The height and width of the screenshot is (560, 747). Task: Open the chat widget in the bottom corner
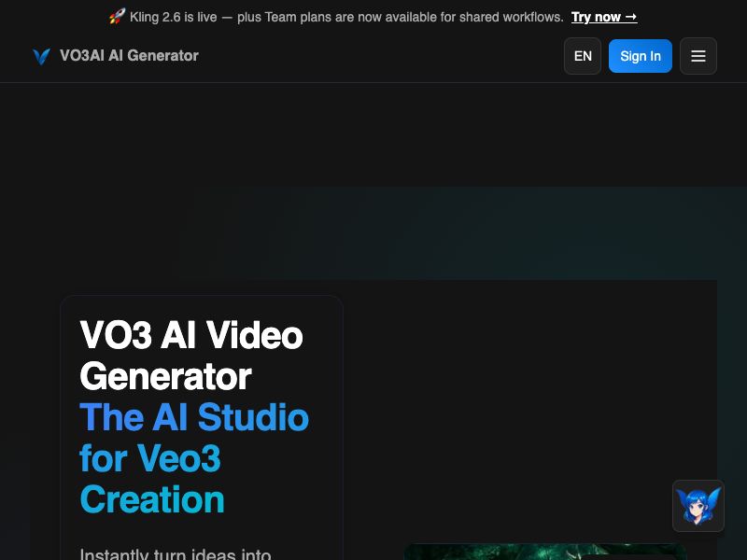698,506
